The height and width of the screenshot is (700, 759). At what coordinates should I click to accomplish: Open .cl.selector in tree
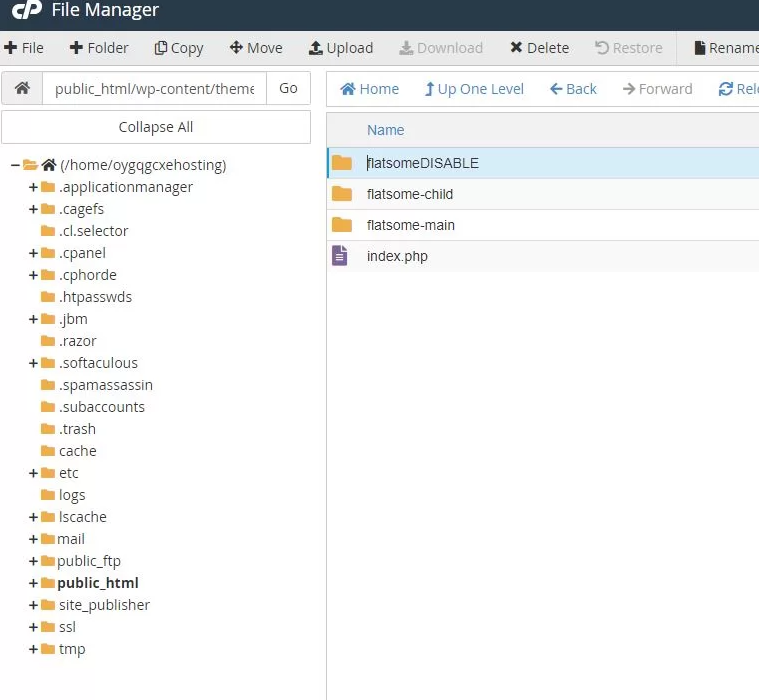pyautogui.click(x=93, y=231)
